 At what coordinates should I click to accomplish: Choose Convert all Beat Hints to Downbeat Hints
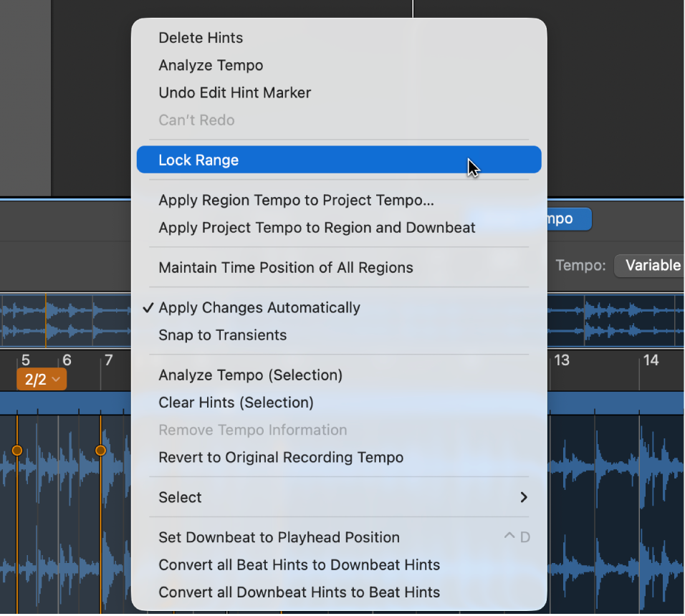(339, 565)
